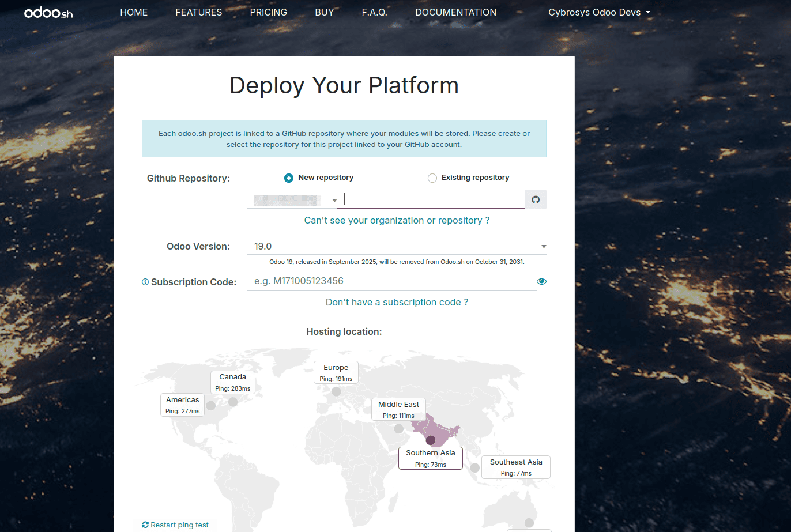Open DOCUMENTATION in the navigation bar

click(x=456, y=12)
